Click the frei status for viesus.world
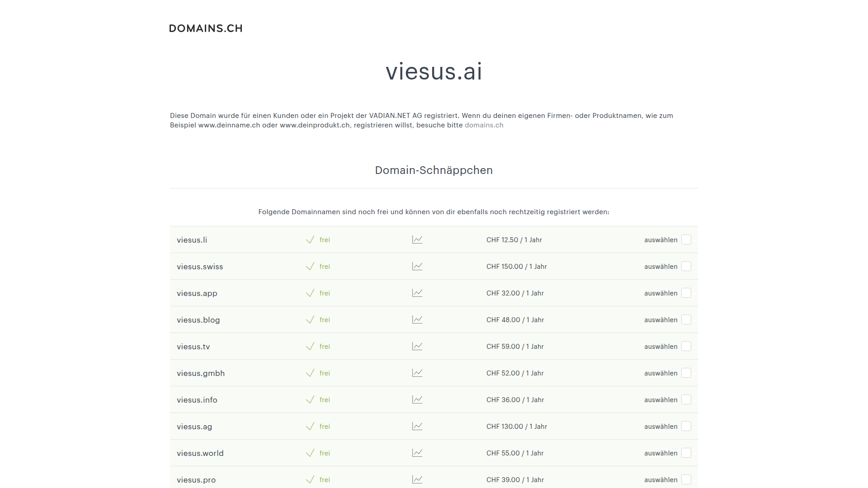868x488 pixels. [x=325, y=453]
